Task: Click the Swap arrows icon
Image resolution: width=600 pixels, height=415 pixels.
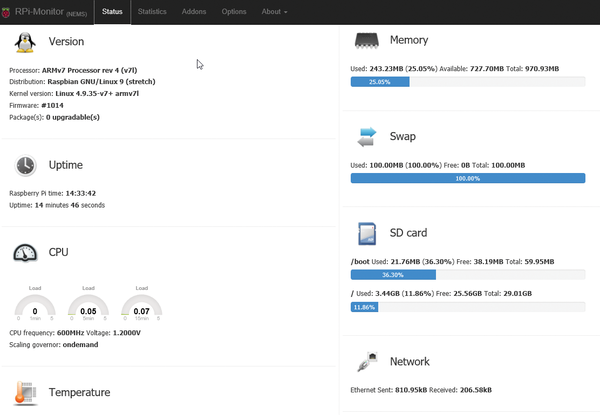Action: click(367, 137)
